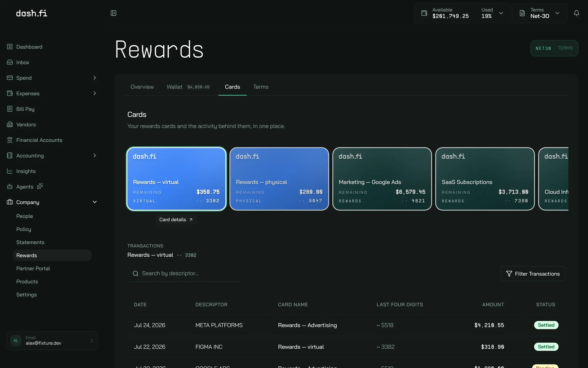Viewport: 588px width, 368px height.
Task: Click the NET30 TERMS badge
Action: (x=554, y=48)
